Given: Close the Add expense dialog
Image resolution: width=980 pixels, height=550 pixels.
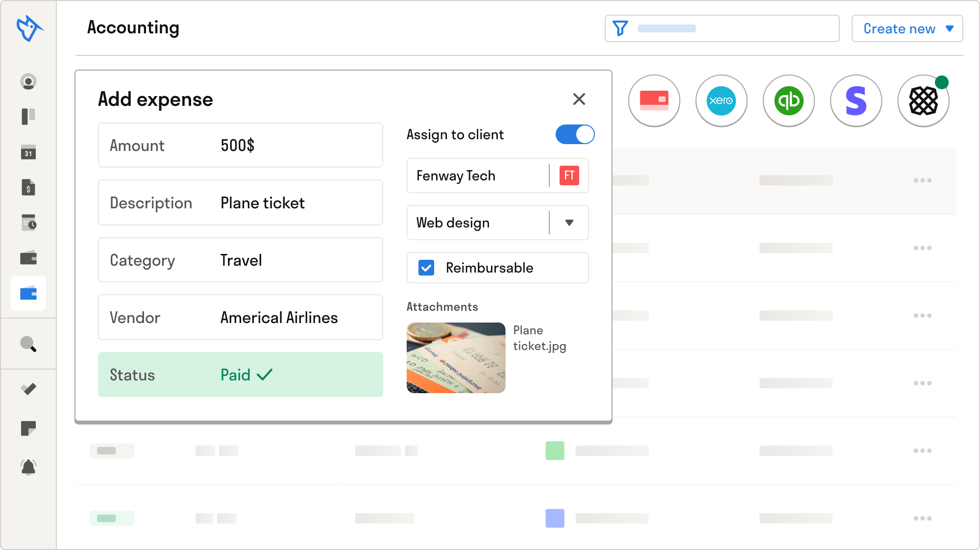Looking at the screenshot, I should pyautogui.click(x=579, y=99).
